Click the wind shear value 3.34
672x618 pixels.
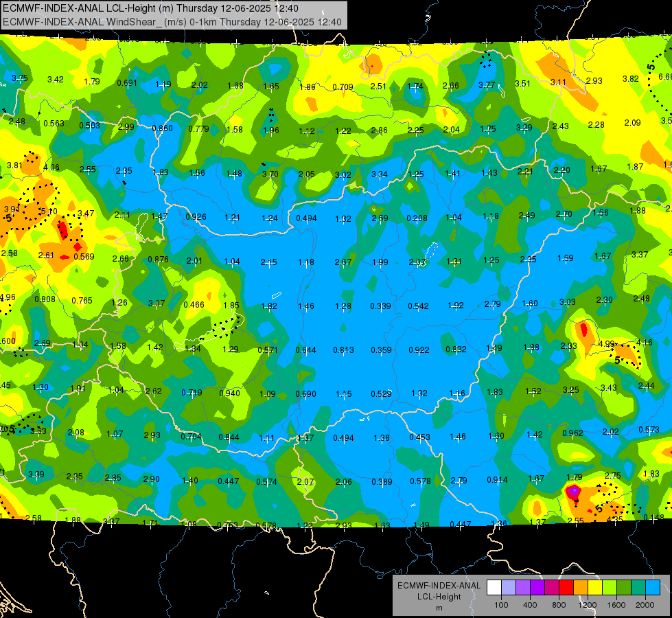coord(380,174)
